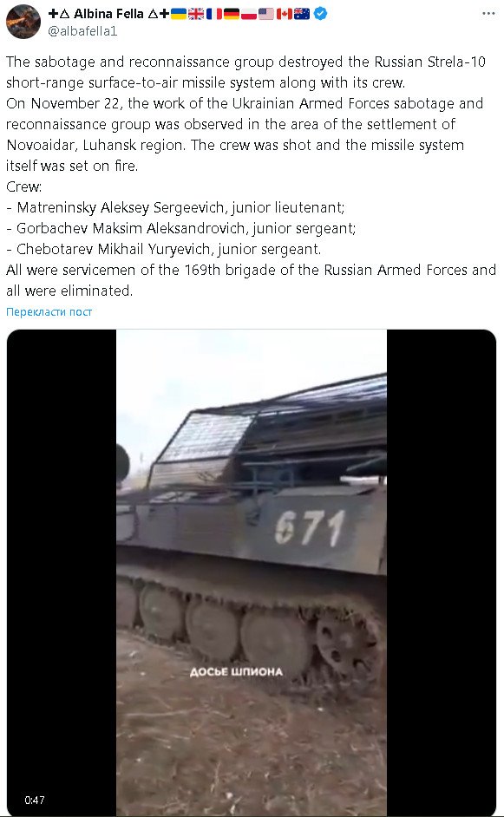The width and height of the screenshot is (504, 817).
Task: Play the video of vehicle 671
Action: [252, 572]
